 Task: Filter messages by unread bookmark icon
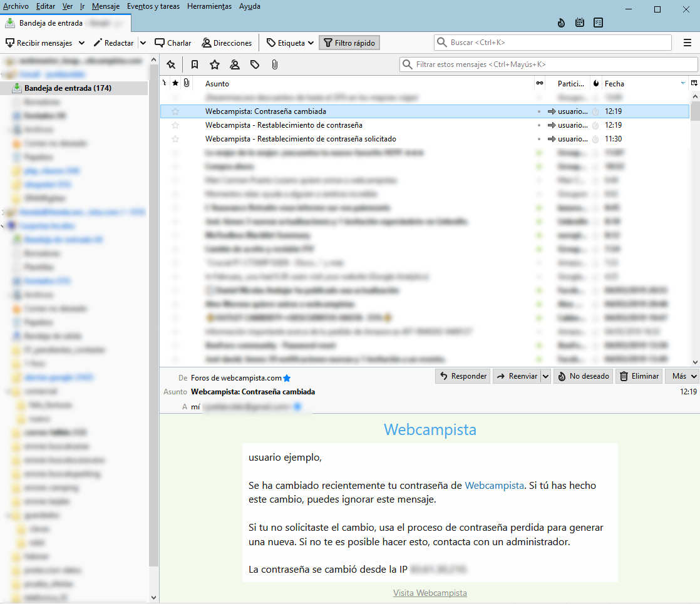coord(195,64)
